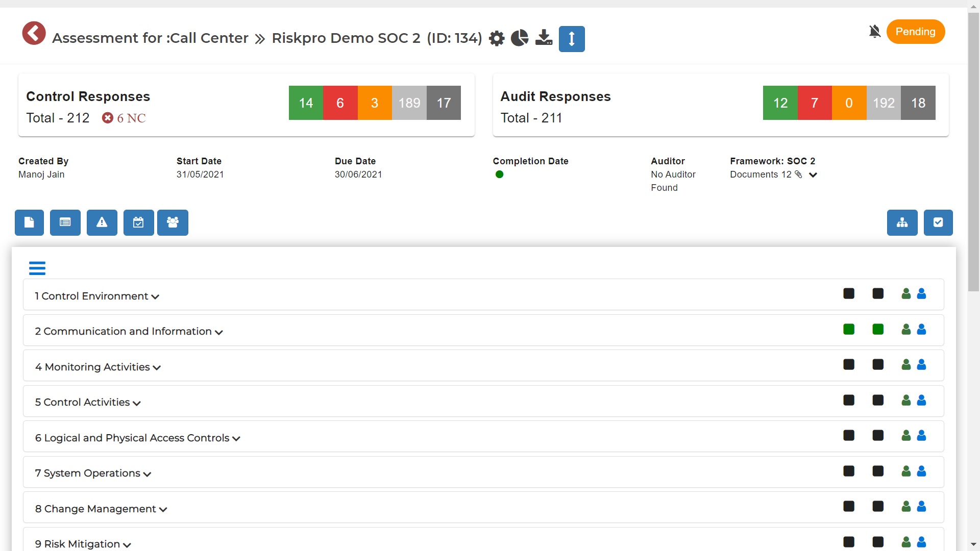Screen dimensions: 980x551
Task: Click the vertical page scrollbar
Action: (973, 152)
